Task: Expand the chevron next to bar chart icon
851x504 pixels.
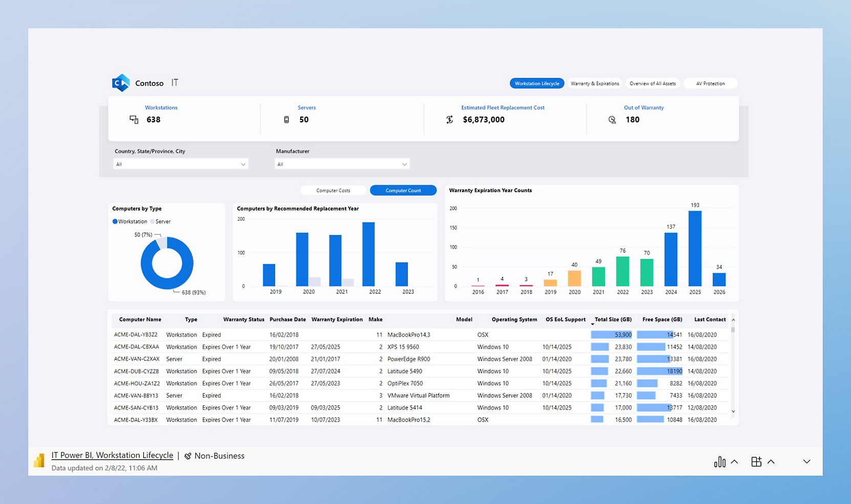Action: click(x=734, y=462)
